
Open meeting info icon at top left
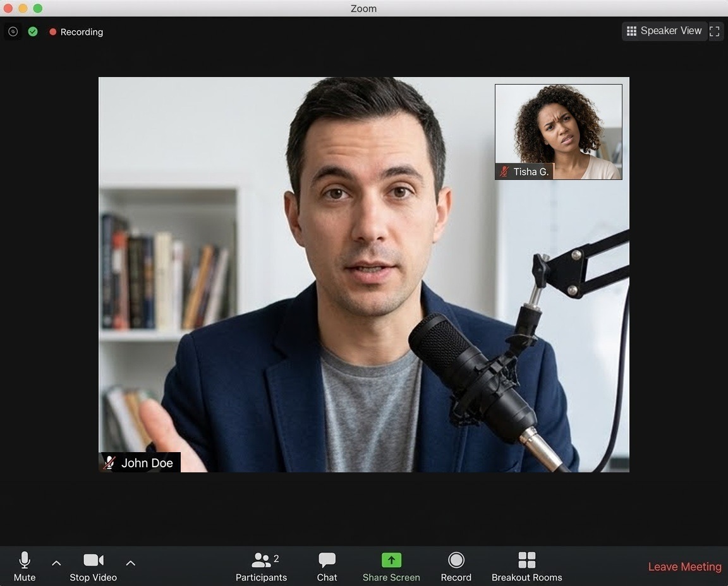[x=13, y=32]
